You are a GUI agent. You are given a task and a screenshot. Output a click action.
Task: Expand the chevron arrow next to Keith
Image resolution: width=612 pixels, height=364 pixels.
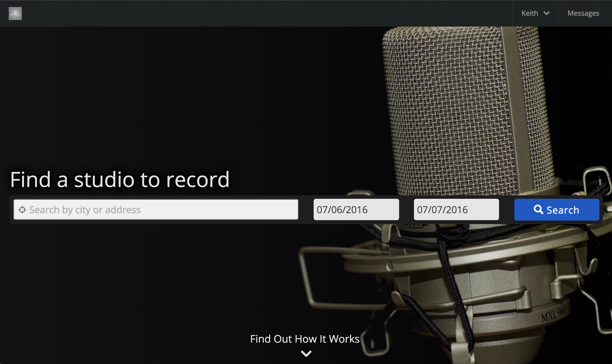(x=547, y=13)
